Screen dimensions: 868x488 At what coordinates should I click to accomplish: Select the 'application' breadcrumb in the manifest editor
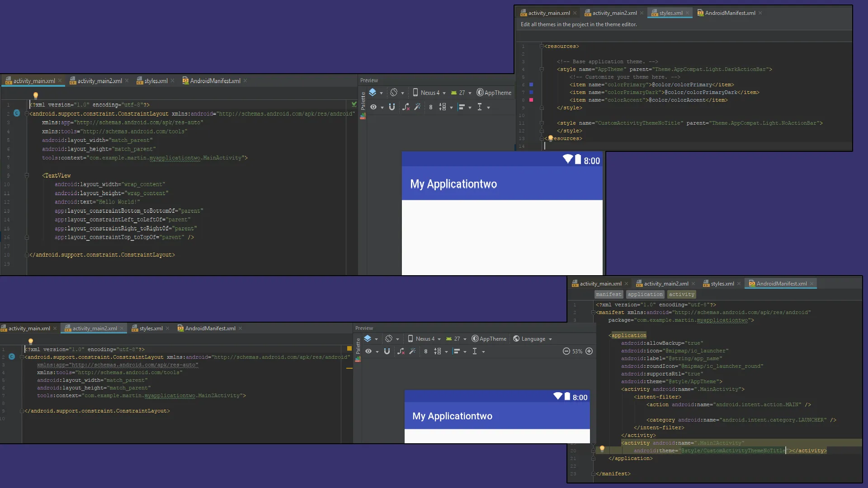(645, 294)
